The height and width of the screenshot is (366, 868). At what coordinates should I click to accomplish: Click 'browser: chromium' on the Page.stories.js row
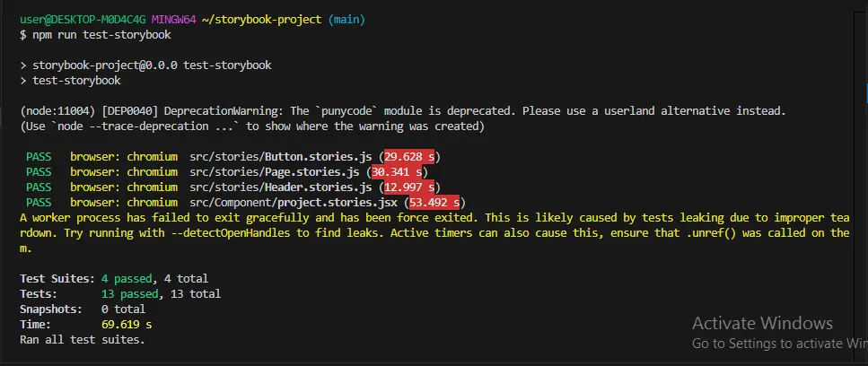(124, 172)
